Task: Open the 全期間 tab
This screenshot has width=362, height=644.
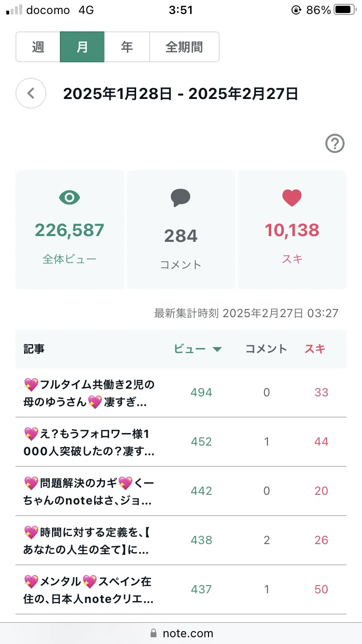Action: tap(184, 47)
